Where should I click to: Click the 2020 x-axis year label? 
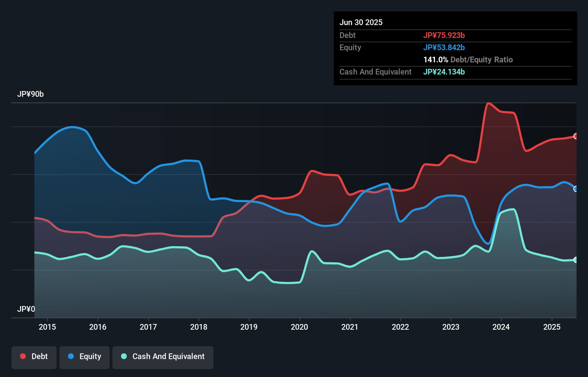299,327
